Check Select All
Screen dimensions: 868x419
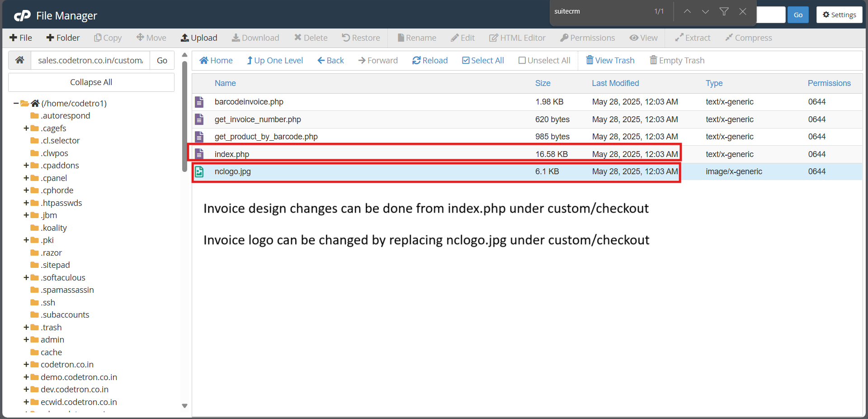coord(483,61)
